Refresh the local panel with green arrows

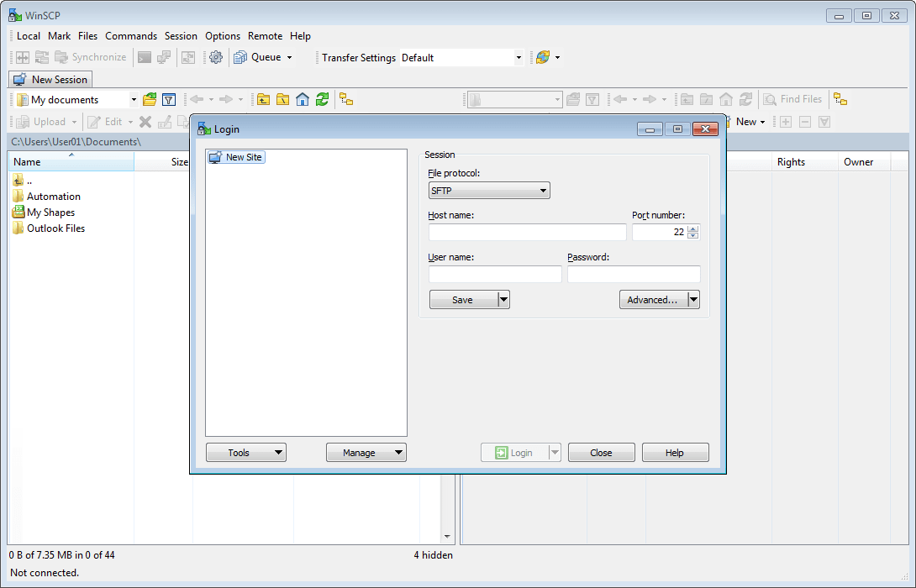pos(322,99)
